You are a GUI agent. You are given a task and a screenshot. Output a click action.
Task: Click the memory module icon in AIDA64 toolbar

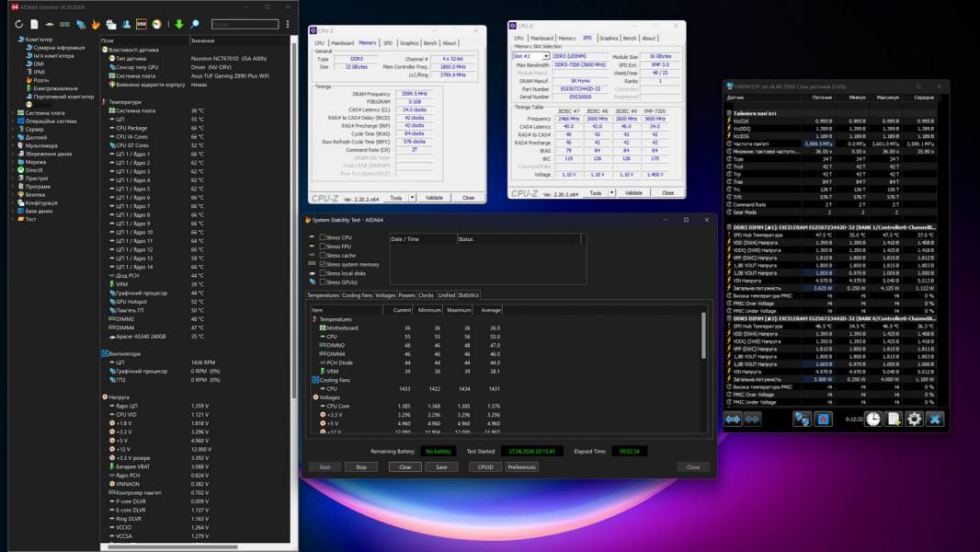[x=65, y=24]
